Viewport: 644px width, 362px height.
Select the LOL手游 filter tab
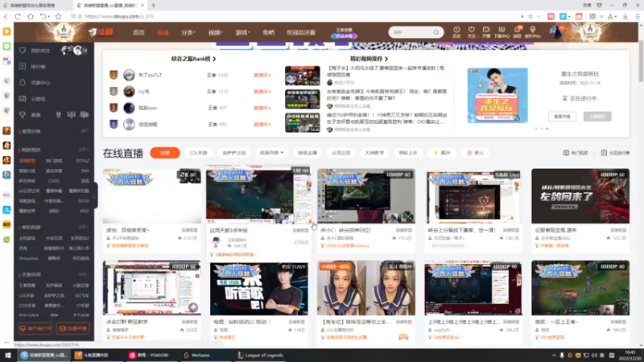(198, 153)
